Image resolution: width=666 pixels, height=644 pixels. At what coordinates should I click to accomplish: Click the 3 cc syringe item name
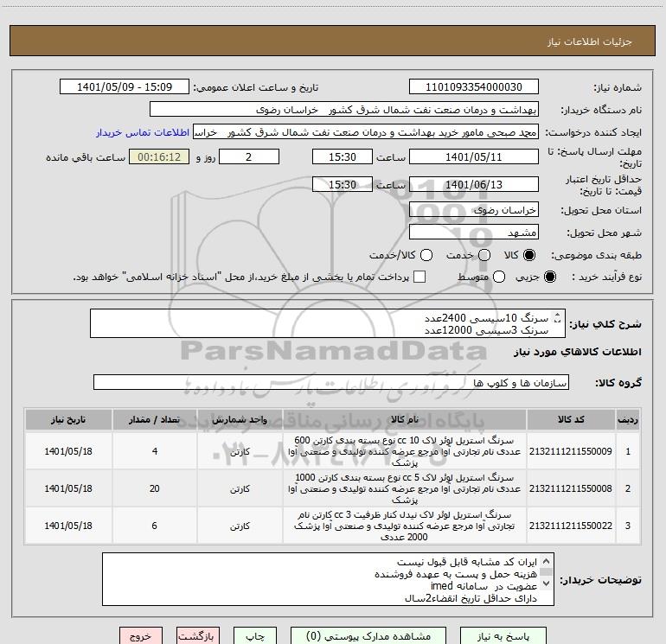405,526
